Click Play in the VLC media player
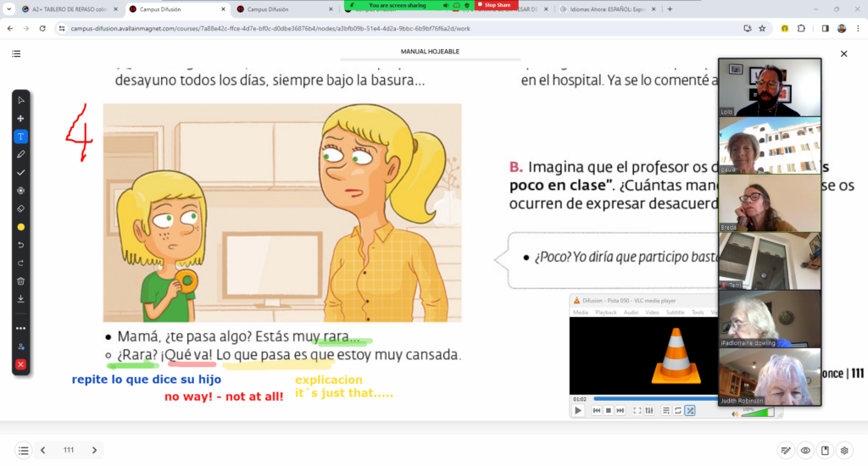The height and width of the screenshot is (466, 868). click(578, 411)
